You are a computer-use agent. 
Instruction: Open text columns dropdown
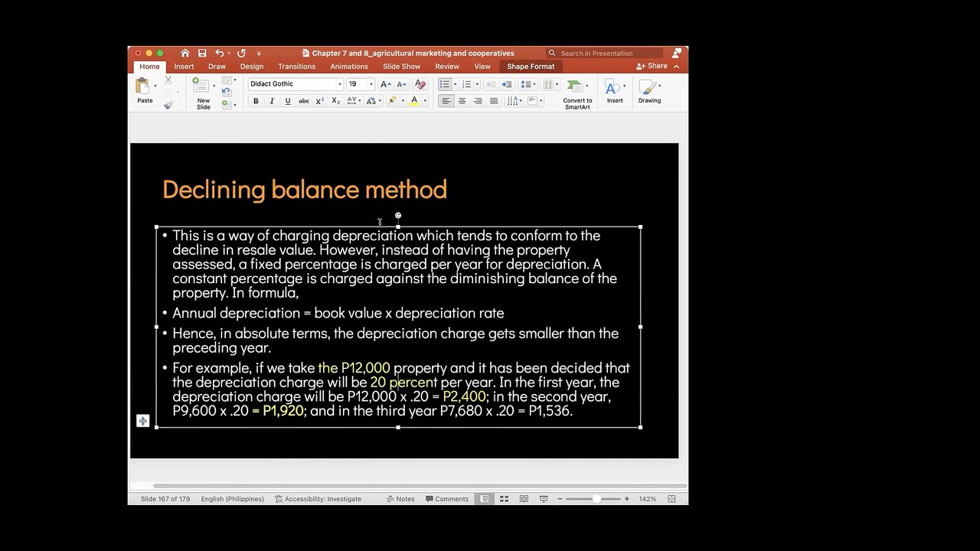coord(550,84)
